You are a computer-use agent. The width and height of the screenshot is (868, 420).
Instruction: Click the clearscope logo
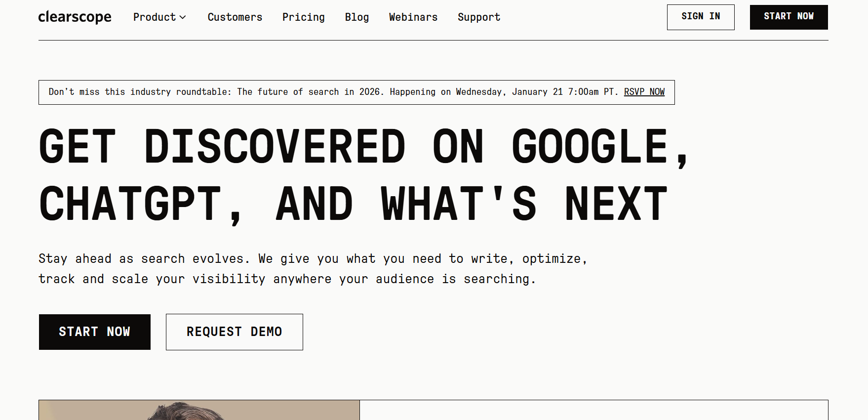tap(75, 17)
